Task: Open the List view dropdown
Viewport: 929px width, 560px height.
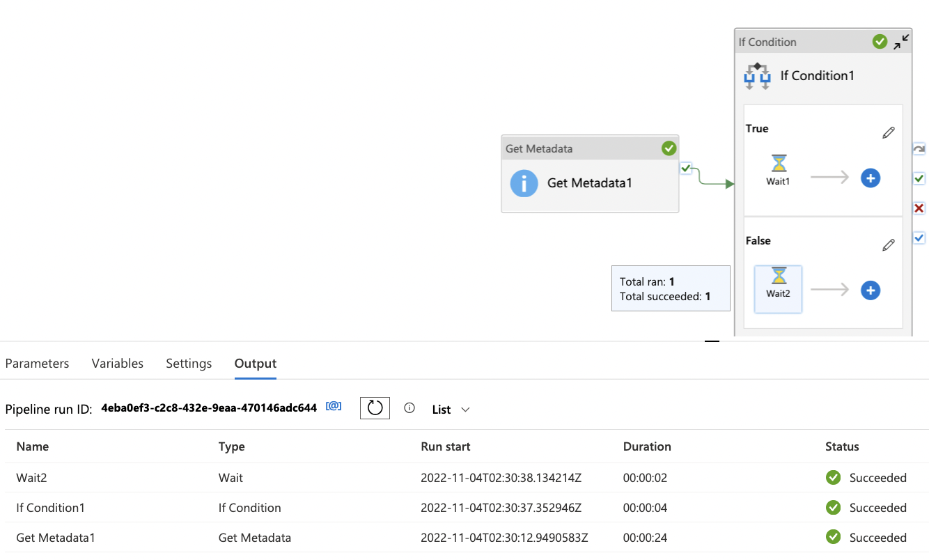Action: (x=451, y=410)
